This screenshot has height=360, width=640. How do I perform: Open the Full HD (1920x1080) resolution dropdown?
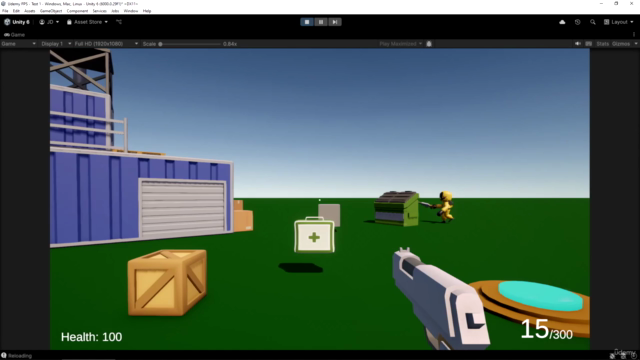point(106,44)
